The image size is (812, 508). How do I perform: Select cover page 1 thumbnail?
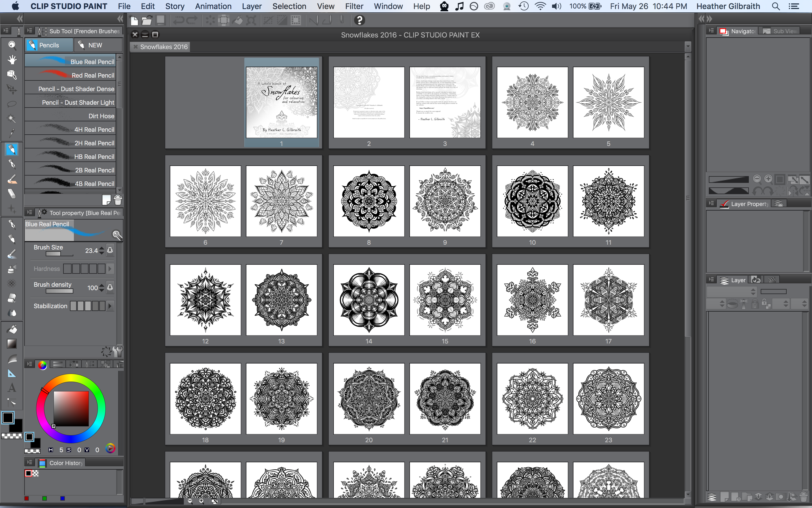pos(281,102)
